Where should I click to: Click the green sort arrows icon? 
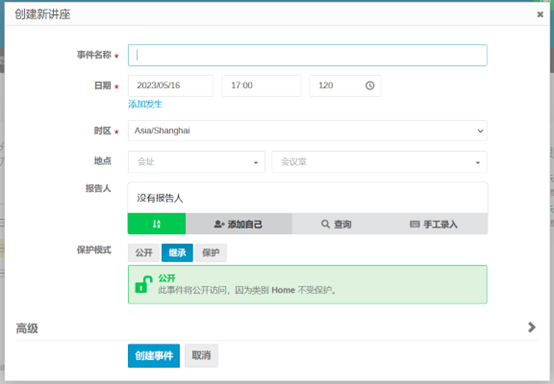(x=157, y=224)
